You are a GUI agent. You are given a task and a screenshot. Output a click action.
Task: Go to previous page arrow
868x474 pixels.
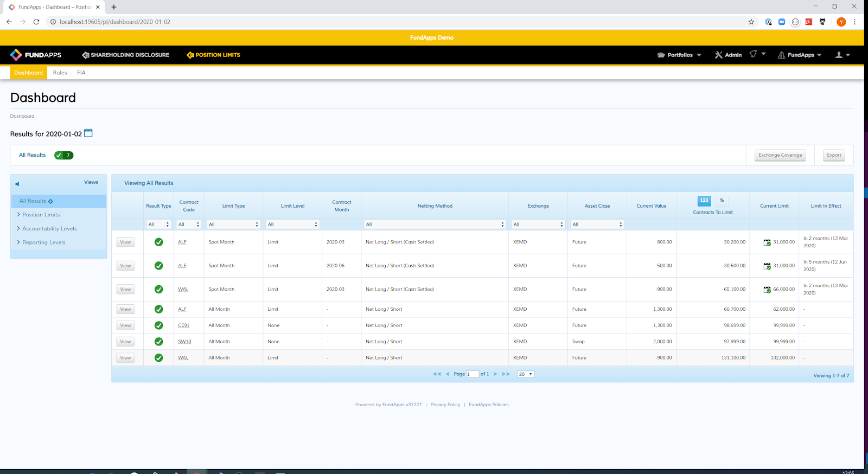click(x=448, y=374)
